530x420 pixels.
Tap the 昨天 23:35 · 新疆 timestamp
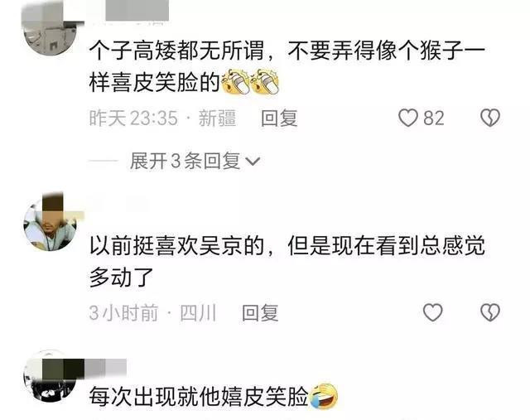coord(162,118)
